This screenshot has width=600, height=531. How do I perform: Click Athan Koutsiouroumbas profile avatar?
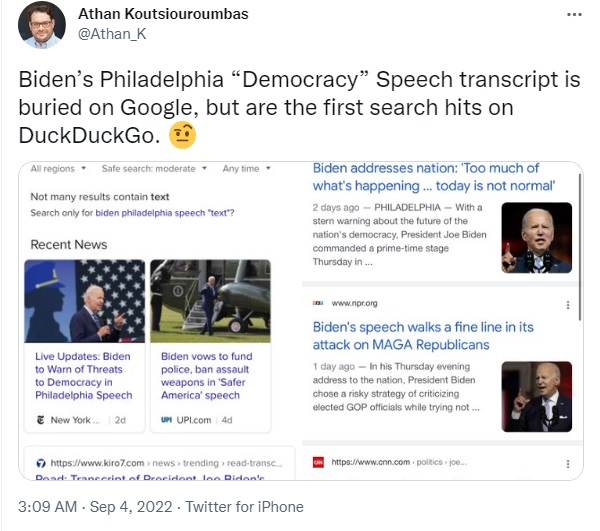coord(42,25)
